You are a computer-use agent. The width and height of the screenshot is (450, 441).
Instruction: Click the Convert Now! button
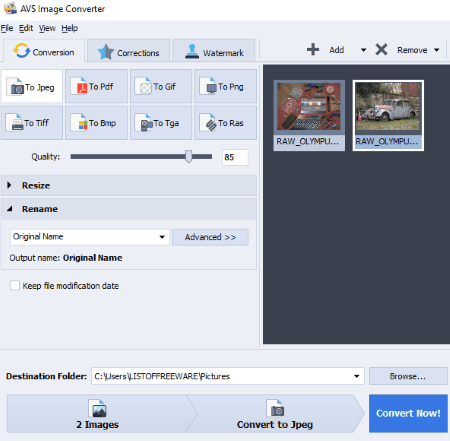click(408, 413)
